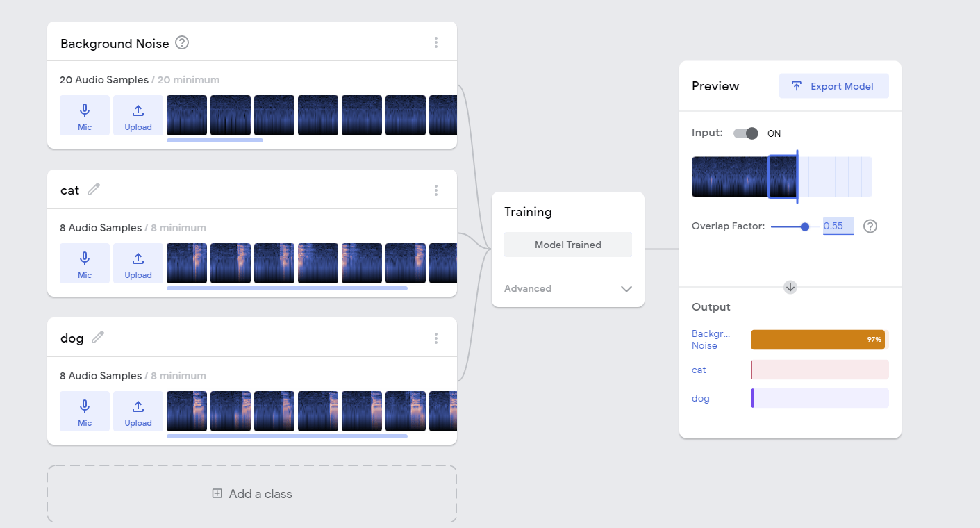The image size is (980, 528).
Task: Upload audio samples to cat class
Action: 138,263
